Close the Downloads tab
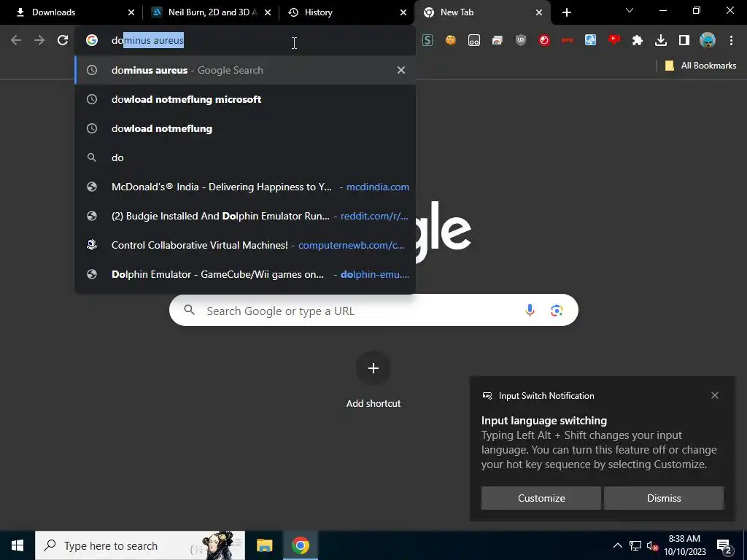This screenshot has height=560, width=747. click(131, 12)
